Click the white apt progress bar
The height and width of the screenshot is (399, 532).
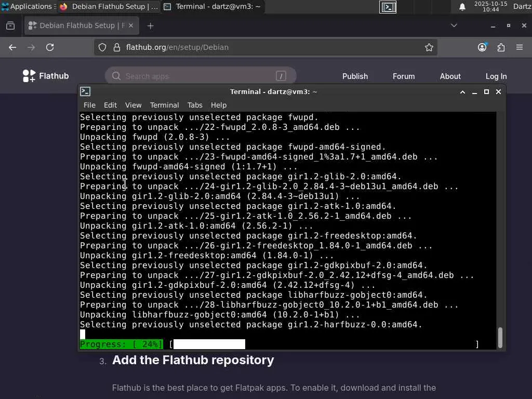pyautogui.click(x=209, y=344)
